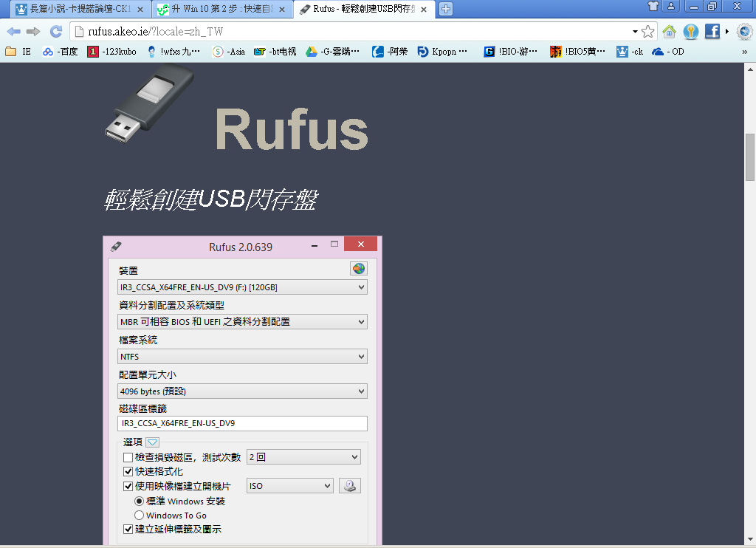Viewport: 756px width, 548px height.
Task: Maximize the Rufus 2.0.639 window
Action: point(334,244)
